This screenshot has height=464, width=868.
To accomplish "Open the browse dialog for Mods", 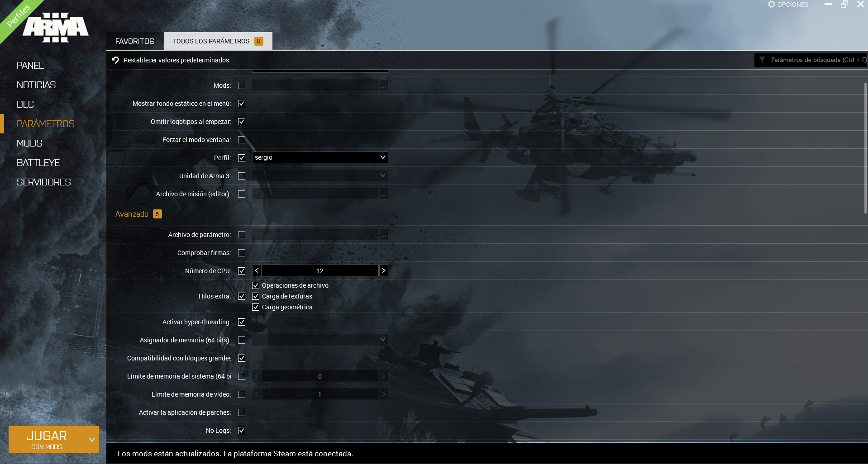I will [382, 85].
